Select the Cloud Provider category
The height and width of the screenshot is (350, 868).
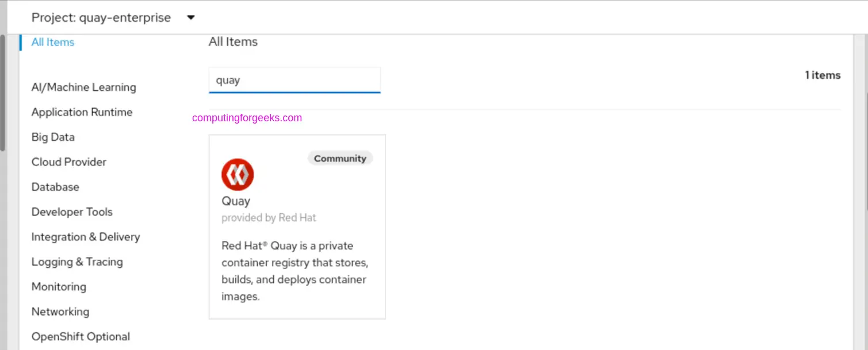(x=68, y=161)
